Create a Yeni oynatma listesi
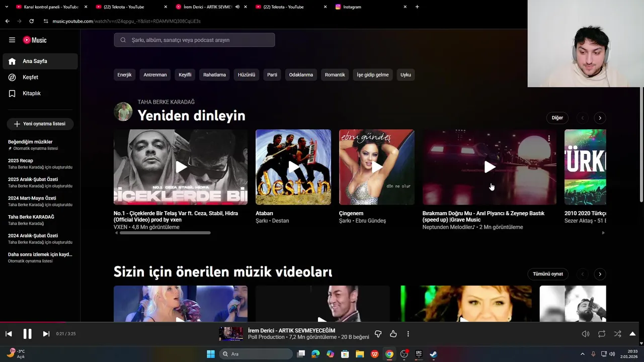Screen dimensions: 644x362 40,124
